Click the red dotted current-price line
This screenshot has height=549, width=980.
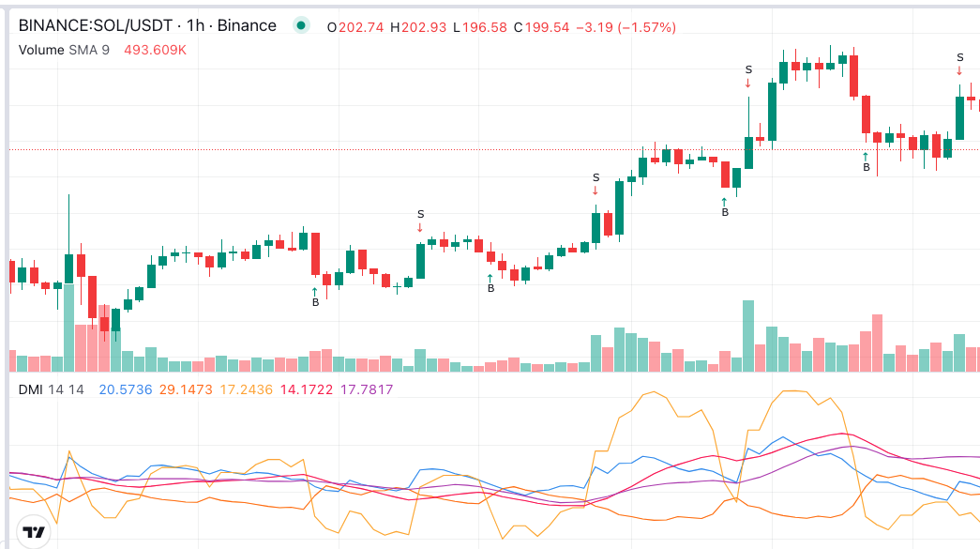494,149
